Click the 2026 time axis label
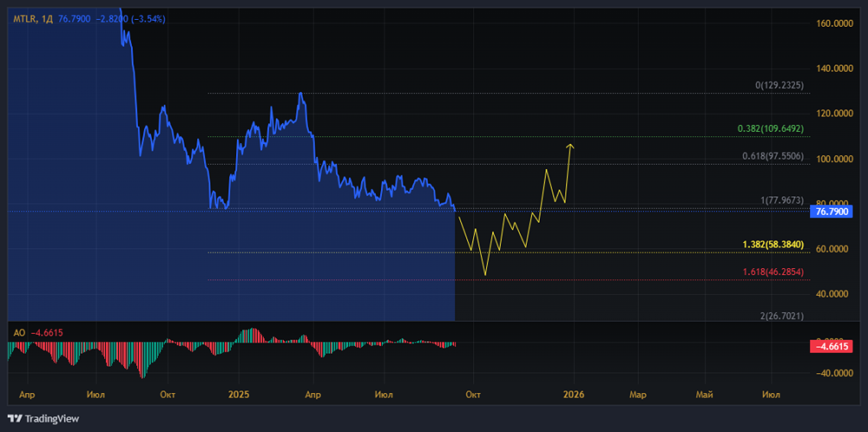 click(574, 395)
